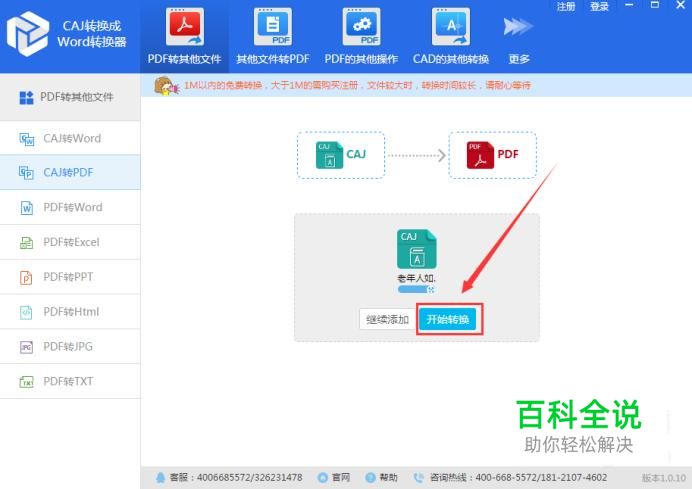Click the 客服 bell icon
Image resolution: width=692 pixels, height=489 pixels.
[161, 478]
